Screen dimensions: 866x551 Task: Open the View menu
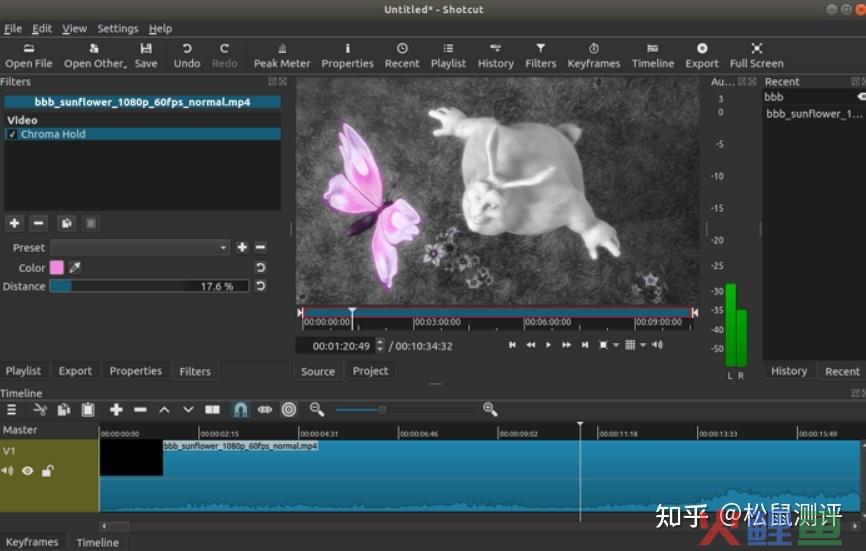(x=75, y=29)
